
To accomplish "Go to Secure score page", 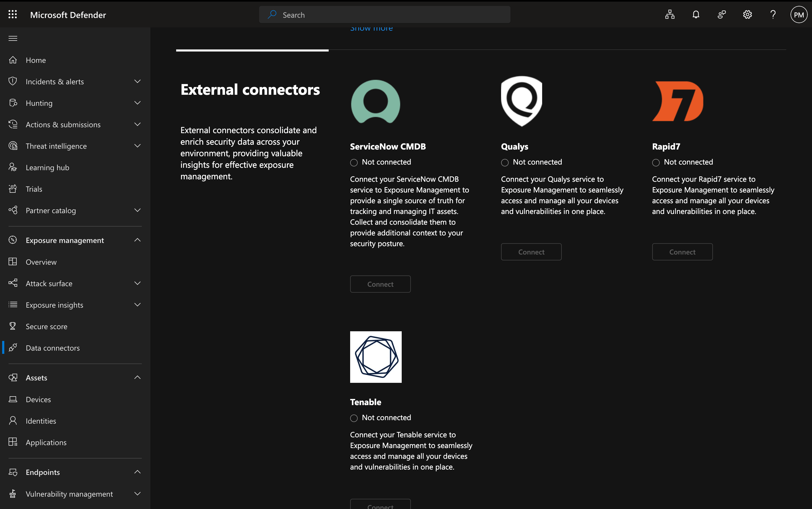I will (x=46, y=326).
